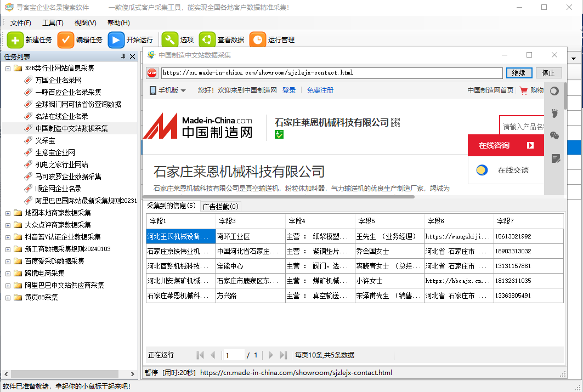Click the WeChat icon in web sidebar

pyautogui.click(x=554, y=135)
